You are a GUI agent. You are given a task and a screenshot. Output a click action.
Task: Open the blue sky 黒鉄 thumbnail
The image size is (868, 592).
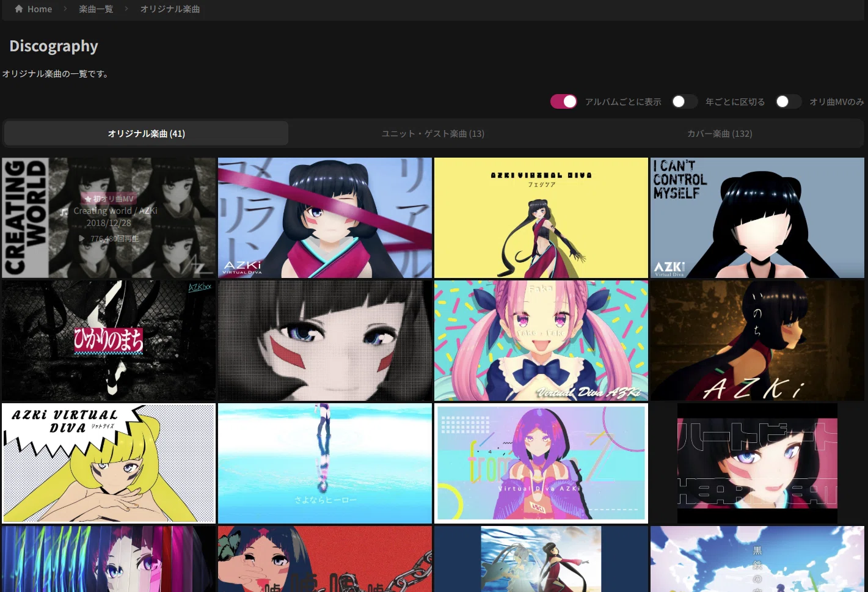click(x=757, y=559)
